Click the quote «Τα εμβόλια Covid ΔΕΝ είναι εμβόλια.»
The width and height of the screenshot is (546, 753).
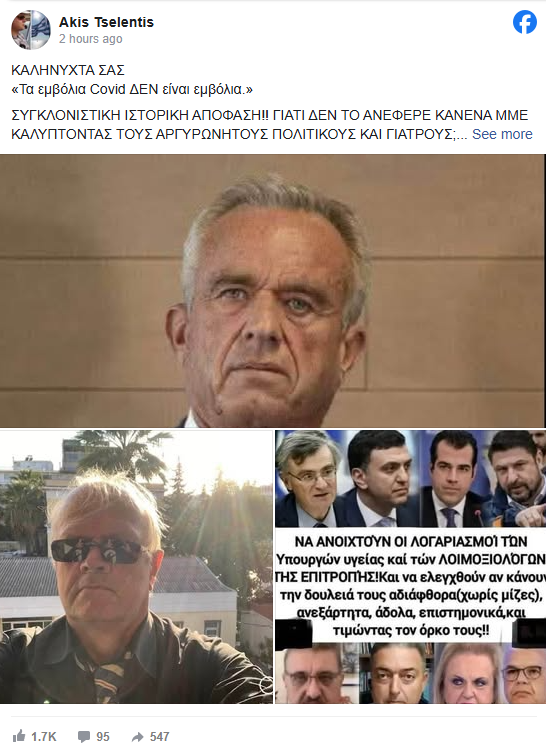pyautogui.click(x=132, y=89)
